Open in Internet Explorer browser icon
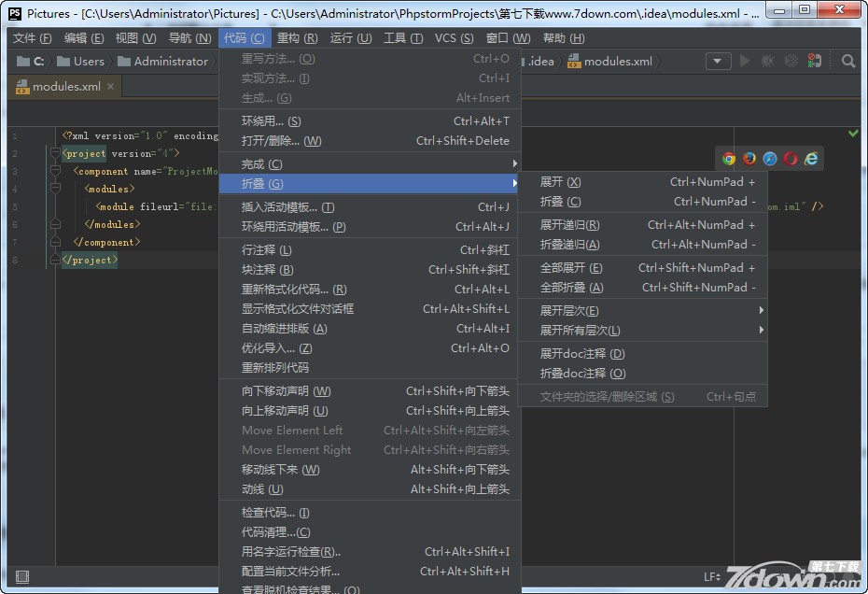Screen dimensions: 868x594 812,159
